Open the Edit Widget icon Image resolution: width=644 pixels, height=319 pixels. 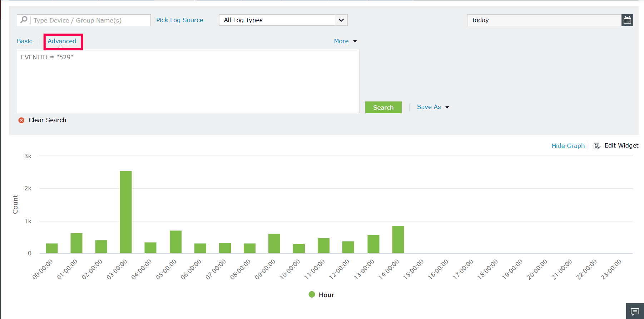(597, 146)
